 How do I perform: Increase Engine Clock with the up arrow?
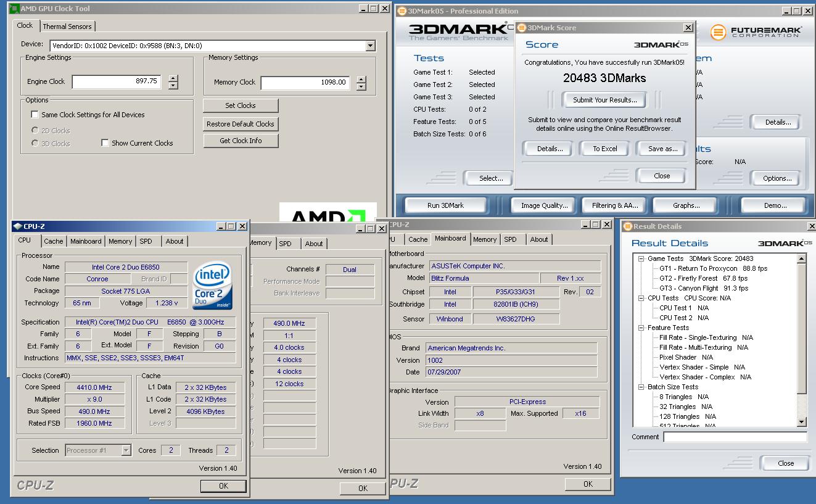173,78
